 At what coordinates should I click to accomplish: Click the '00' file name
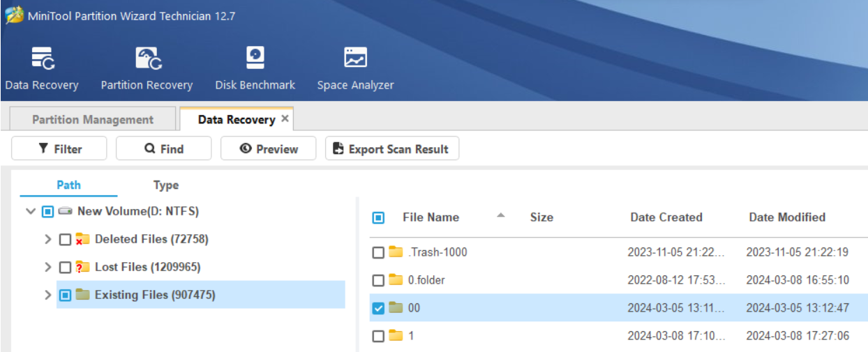414,308
